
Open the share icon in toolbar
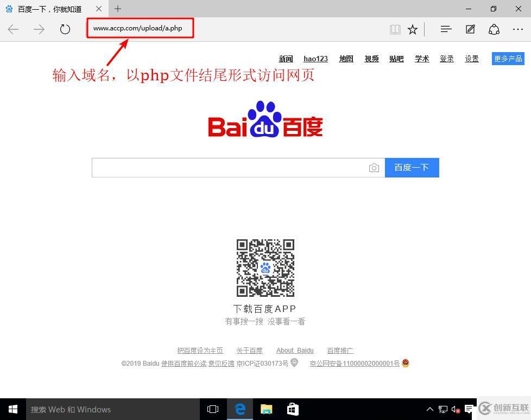494,29
